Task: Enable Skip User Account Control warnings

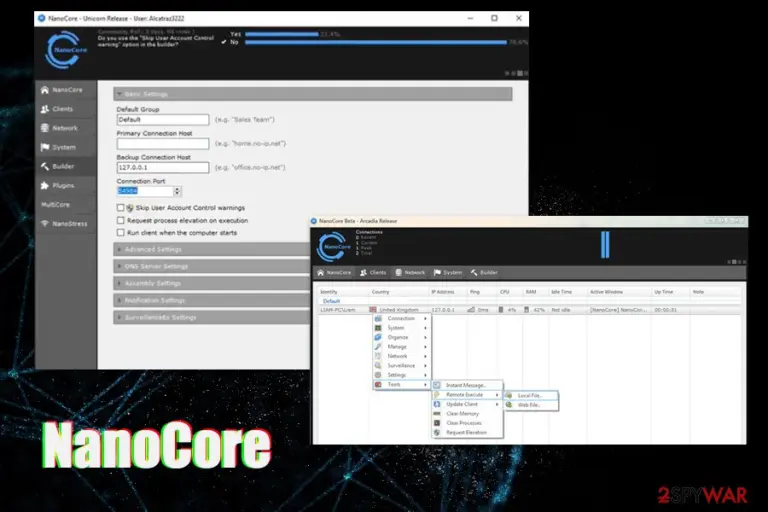Action: click(x=120, y=208)
